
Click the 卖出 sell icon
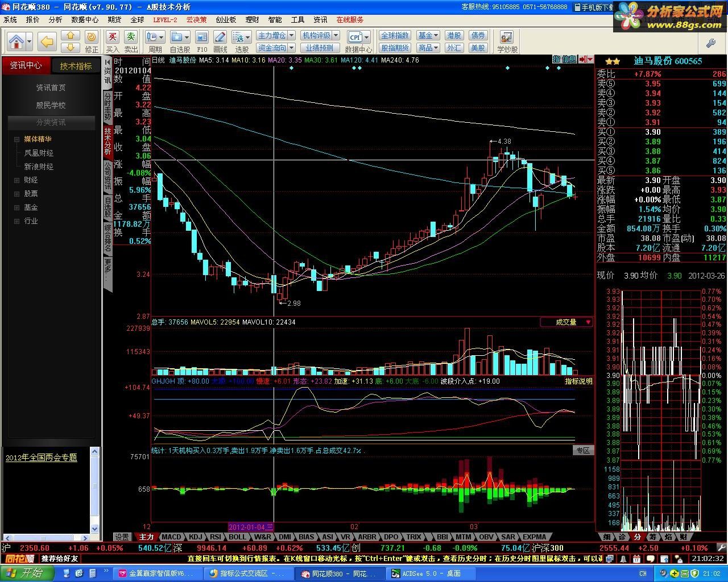(x=131, y=42)
